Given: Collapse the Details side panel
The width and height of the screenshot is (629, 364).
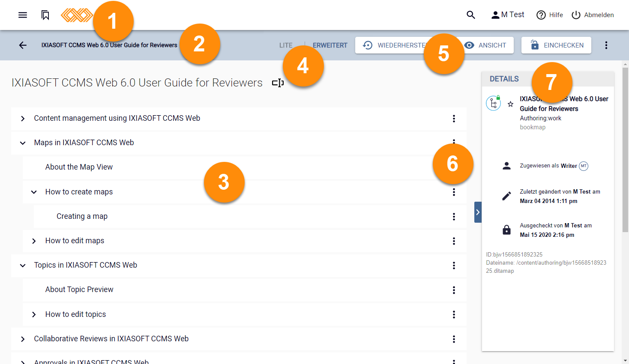Looking at the screenshot, I should pyautogui.click(x=478, y=212).
